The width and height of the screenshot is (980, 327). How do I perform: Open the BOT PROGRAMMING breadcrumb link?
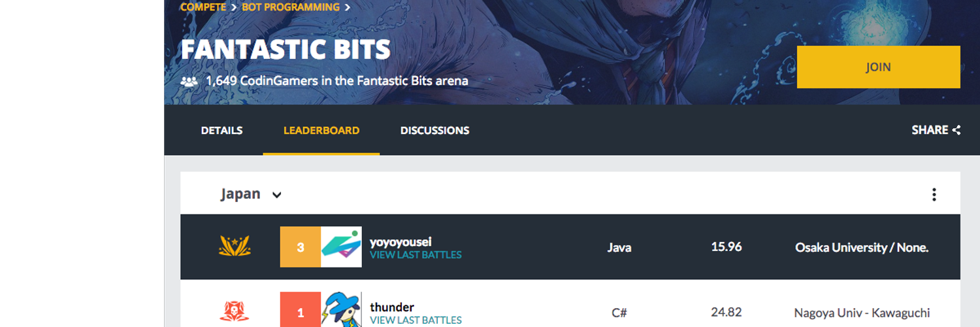[x=291, y=7]
